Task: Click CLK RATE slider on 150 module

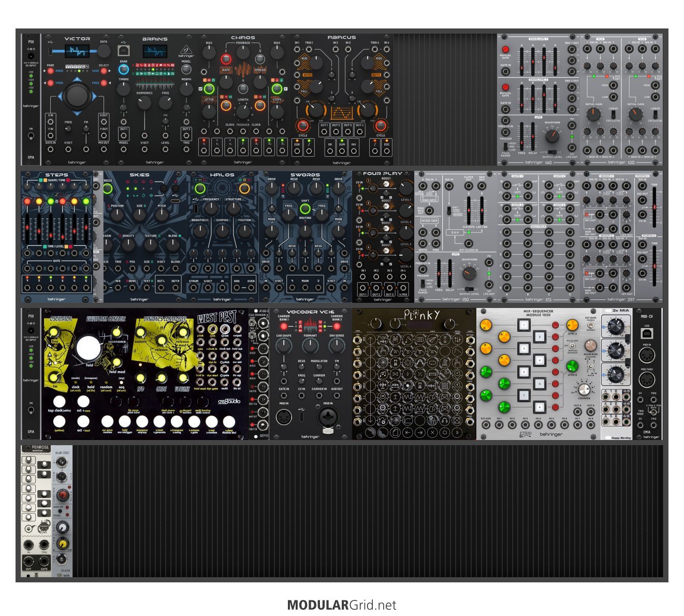Action: 469,210
